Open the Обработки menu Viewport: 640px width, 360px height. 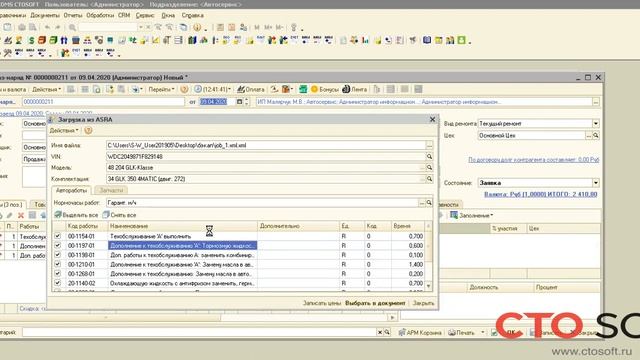tap(100, 15)
